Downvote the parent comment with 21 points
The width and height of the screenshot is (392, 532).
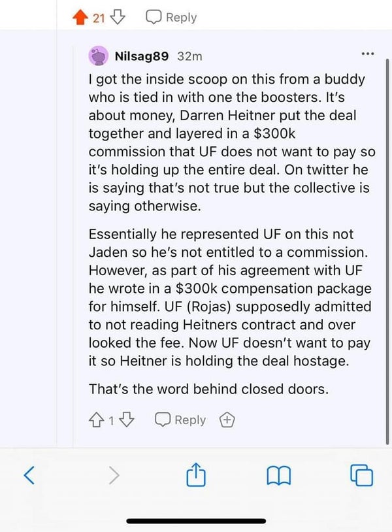tap(118, 18)
